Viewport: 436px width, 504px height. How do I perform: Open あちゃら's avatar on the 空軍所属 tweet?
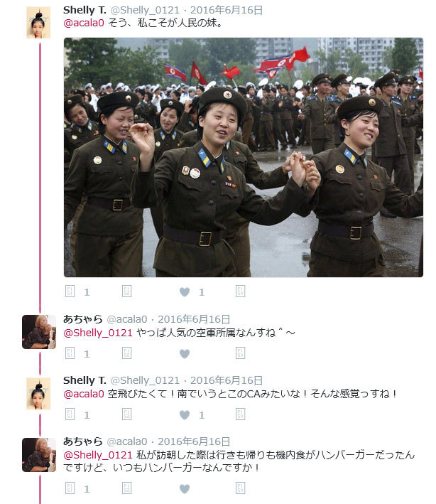click(39, 332)
